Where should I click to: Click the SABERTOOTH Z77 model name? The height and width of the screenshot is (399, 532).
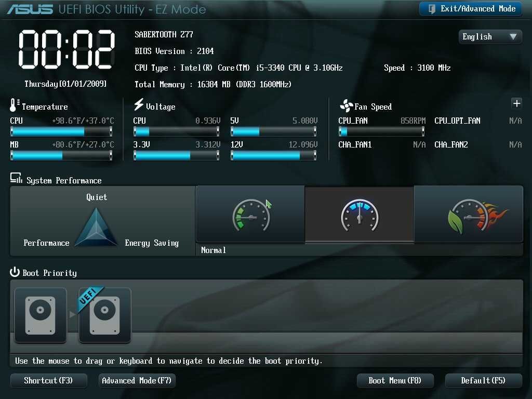pos(164,35)
